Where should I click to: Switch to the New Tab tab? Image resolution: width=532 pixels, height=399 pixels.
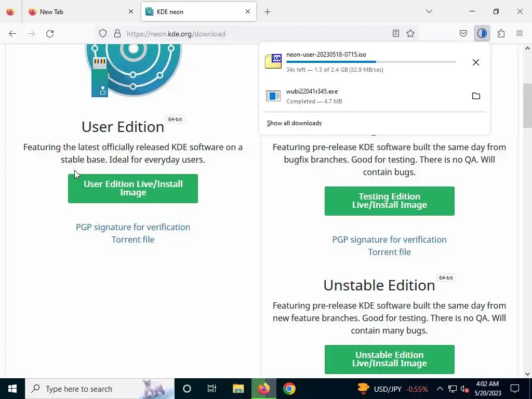click(x=81, y=11)
